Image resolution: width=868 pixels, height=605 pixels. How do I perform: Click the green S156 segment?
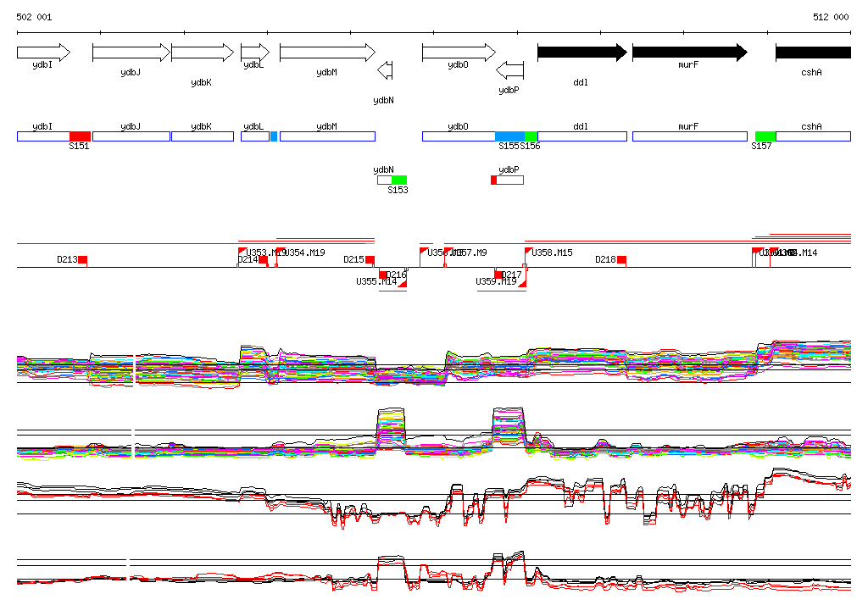tap(531, 136)
